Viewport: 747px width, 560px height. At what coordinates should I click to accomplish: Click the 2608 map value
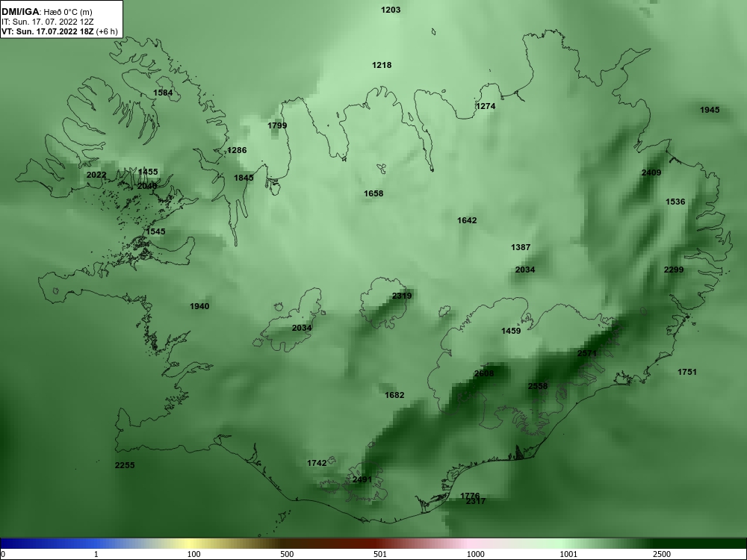point(484,374)
